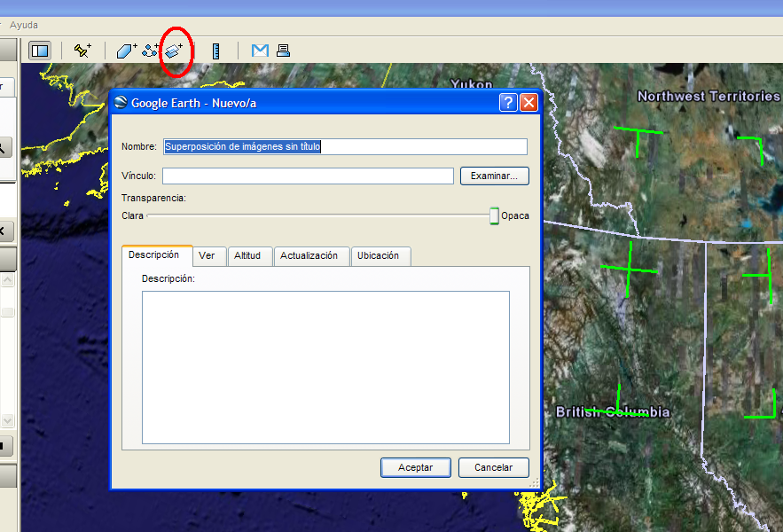Screen dimensions: 783x532
Task: Click the transparency slider handle near Opaca
Action: 494,215
